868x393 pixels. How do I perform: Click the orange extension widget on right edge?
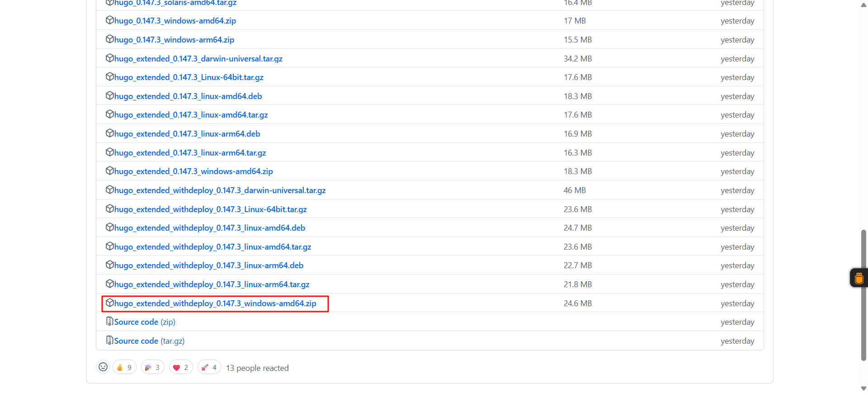[859, 278]
